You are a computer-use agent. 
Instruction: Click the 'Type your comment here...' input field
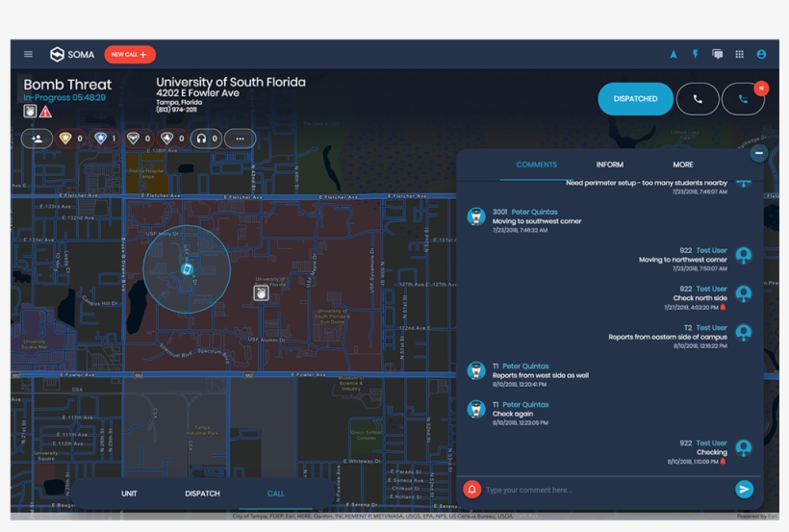click(x=607, y=490)
